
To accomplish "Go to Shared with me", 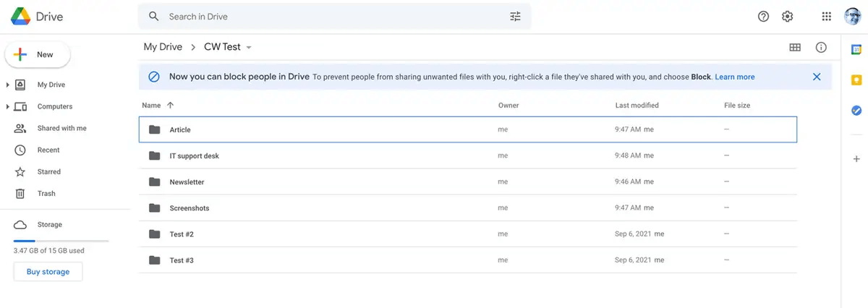I will pos(61,128).
